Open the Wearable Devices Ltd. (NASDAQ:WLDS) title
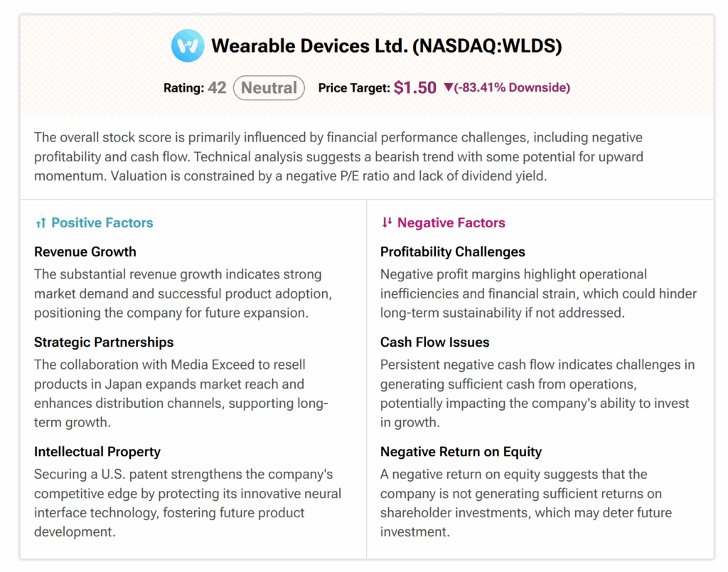The height and width of the screenshot is (572, 728). coord(387,47)
